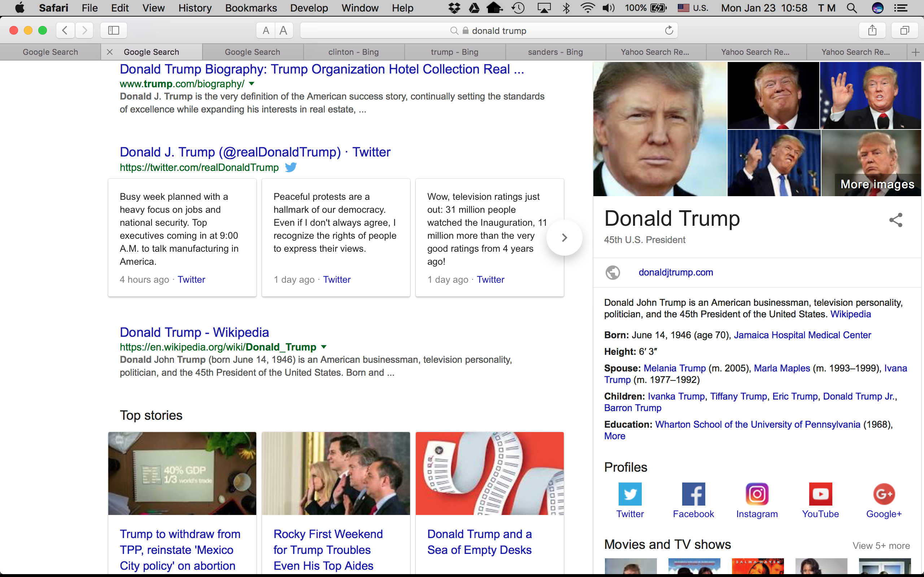Show next tweets with carousel arrow
The height and width of the screenshot is (577, 924).
click(565, 238)
